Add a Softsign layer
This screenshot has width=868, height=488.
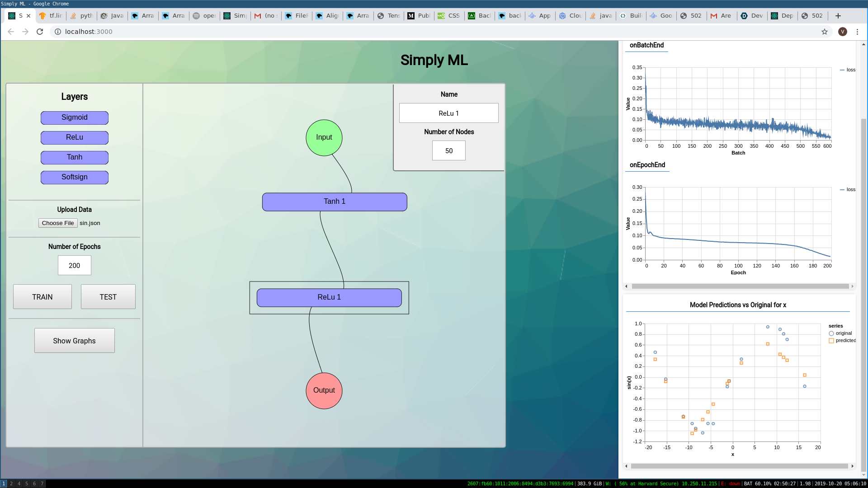tap(75, 177)
